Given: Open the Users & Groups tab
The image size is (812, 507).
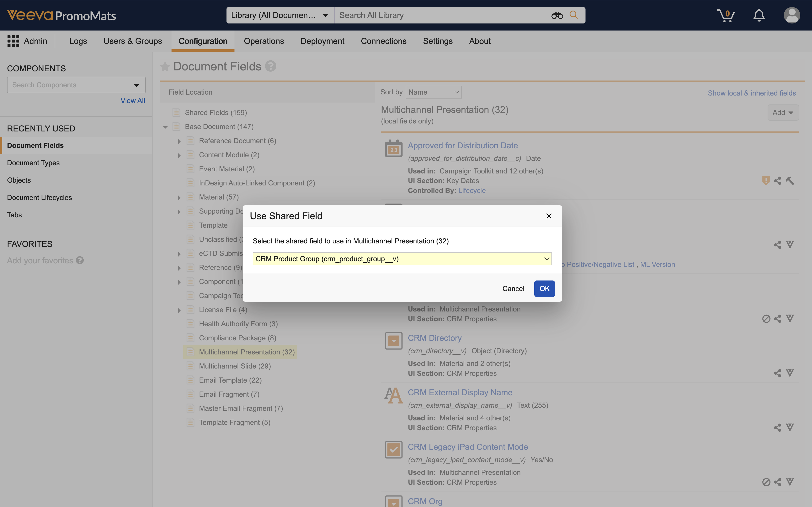Looking at the screenshot, I should pos(133,41).
